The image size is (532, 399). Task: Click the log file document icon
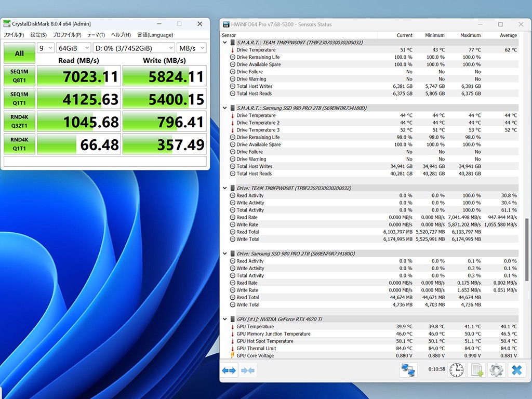coord(476,370)
